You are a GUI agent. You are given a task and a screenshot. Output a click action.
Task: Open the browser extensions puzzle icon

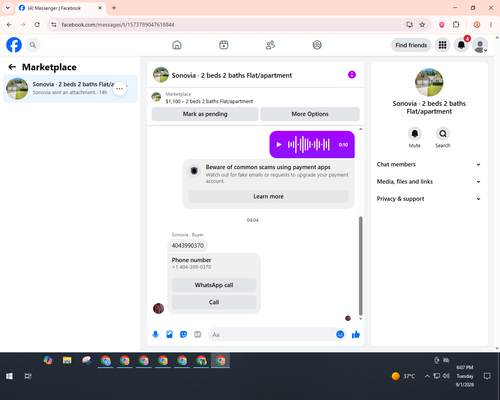click(456, 25)
